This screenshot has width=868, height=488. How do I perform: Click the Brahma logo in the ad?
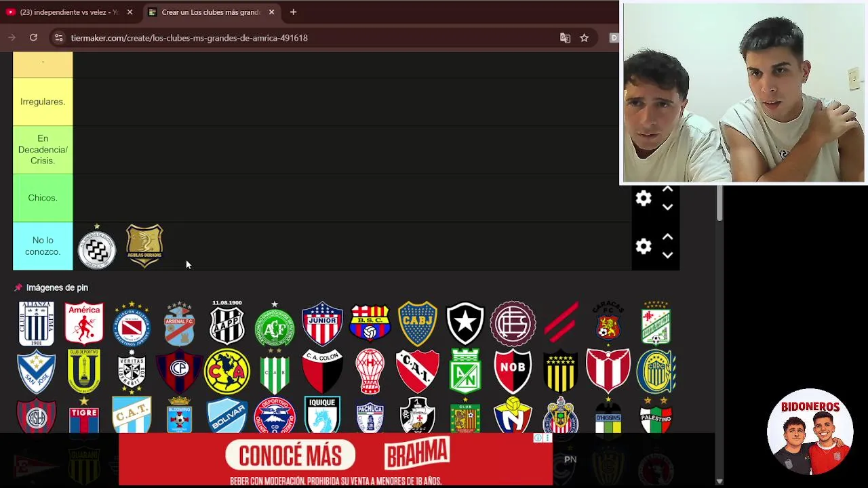point(417,453)
